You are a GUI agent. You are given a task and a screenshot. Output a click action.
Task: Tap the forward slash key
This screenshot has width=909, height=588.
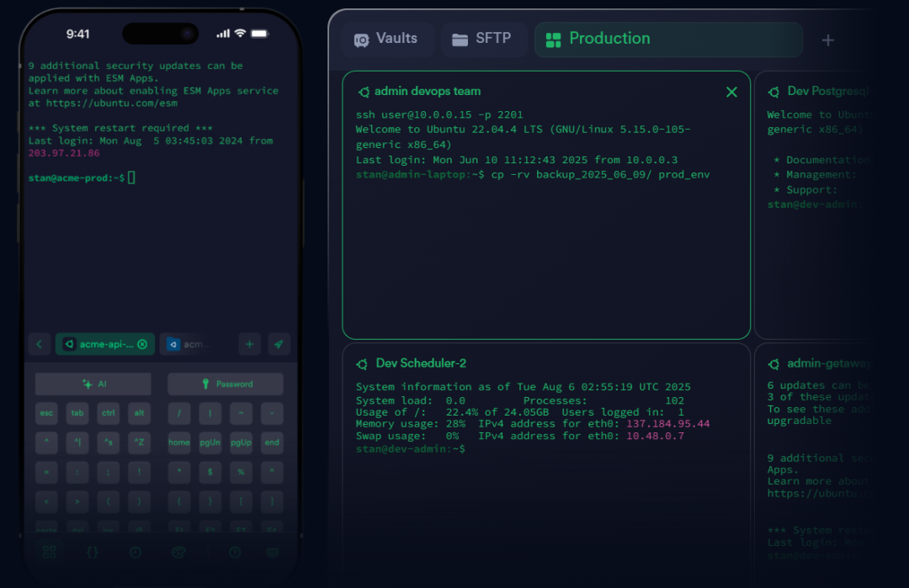[x=179, y=413]
